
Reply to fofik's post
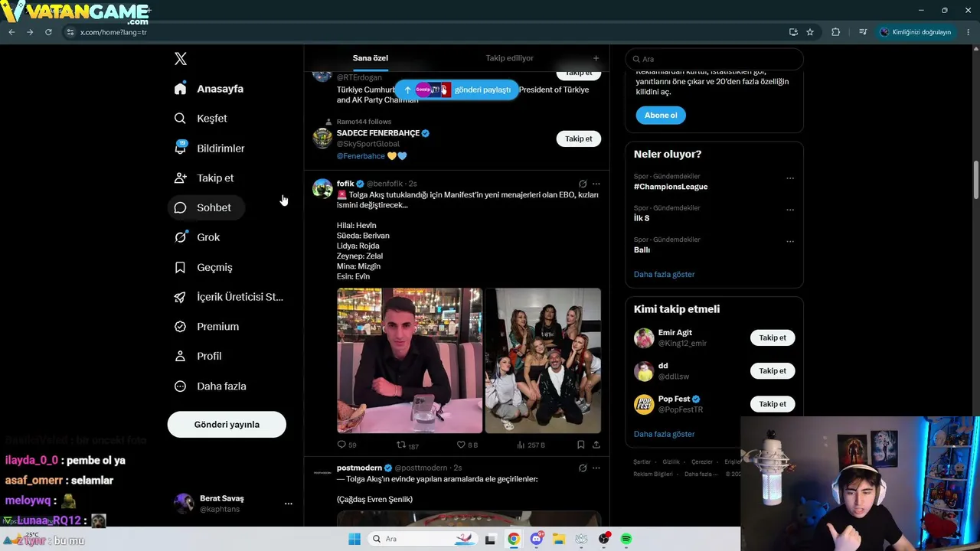[347, 445]
